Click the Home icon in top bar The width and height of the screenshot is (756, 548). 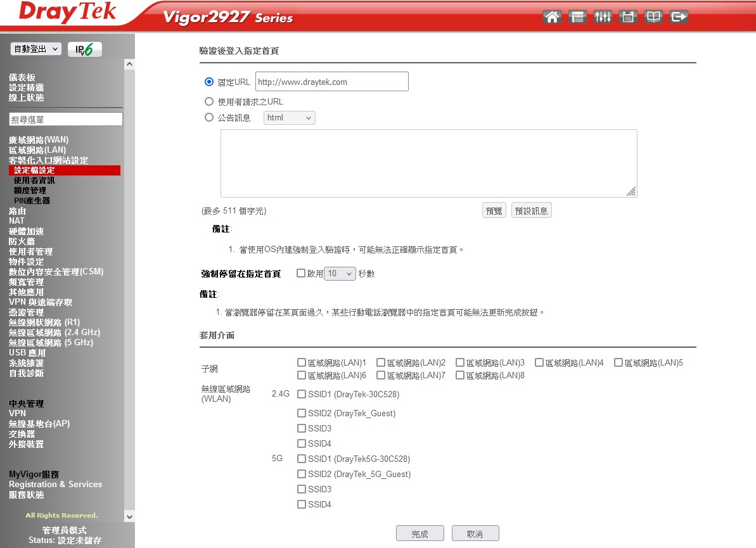point(553,17)
